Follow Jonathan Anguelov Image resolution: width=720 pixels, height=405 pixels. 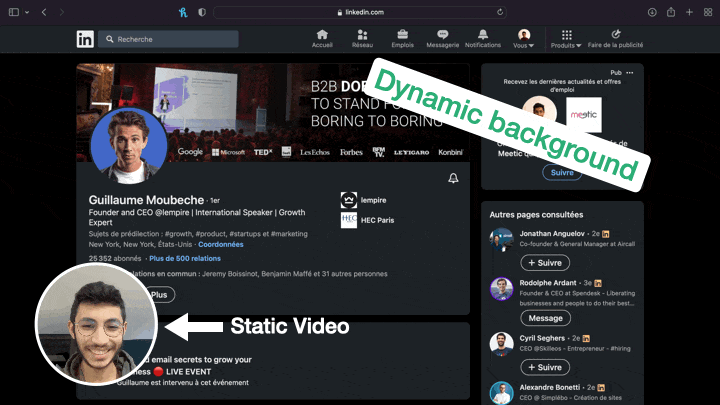coord(545,263)
